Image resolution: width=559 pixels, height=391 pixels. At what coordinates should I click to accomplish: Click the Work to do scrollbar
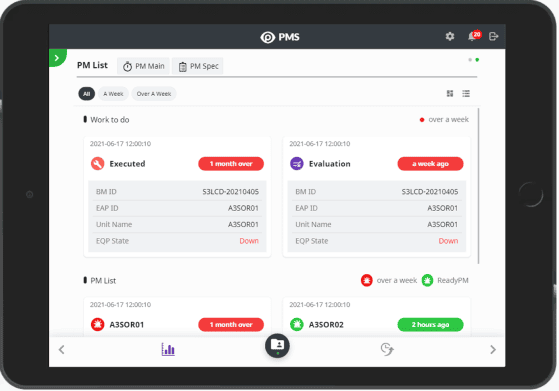[x=478, y=186]
